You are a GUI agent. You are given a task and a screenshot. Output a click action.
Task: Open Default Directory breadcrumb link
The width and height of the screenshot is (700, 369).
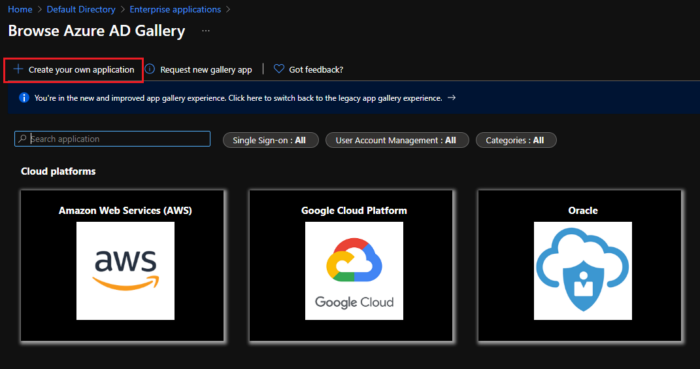pyautogui.click(x=81, y=9)
